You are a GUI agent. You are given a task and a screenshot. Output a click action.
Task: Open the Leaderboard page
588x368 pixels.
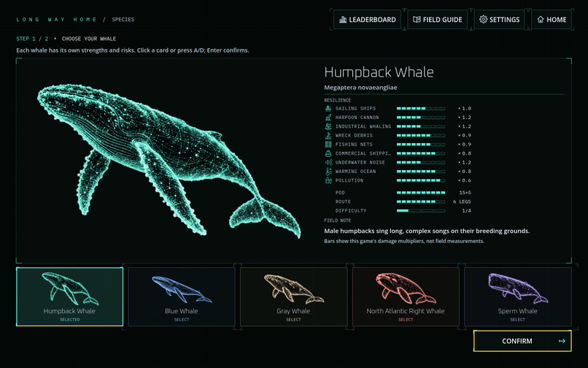pos(367,20)
